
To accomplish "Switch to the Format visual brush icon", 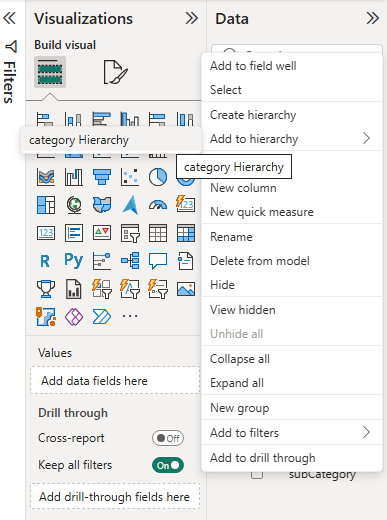I will tap(115, 72).
